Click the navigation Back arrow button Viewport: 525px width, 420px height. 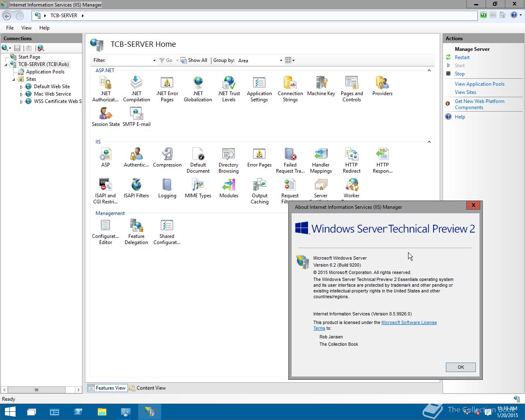[7, 16]
